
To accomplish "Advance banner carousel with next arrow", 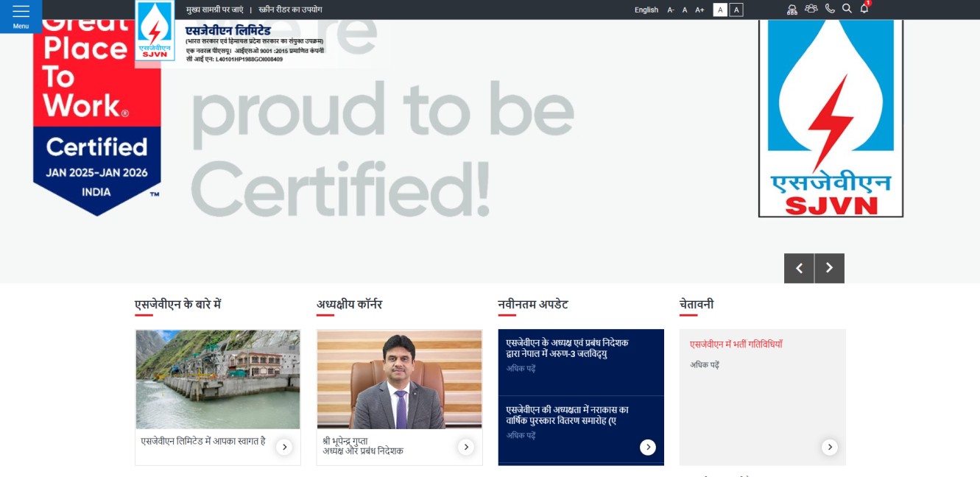I will click(x=829, y=268).
